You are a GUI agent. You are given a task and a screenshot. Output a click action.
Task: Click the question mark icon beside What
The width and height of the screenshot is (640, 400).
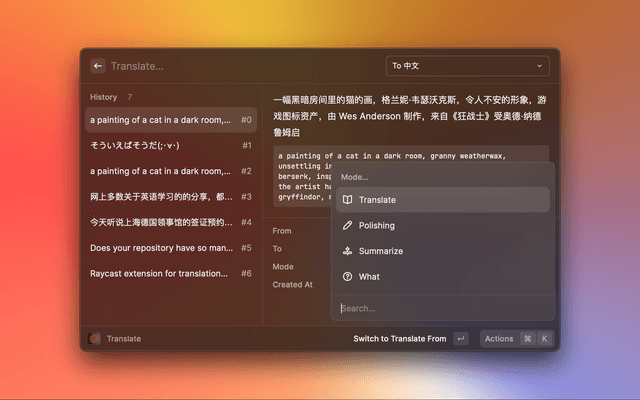(x=347, y=277)
